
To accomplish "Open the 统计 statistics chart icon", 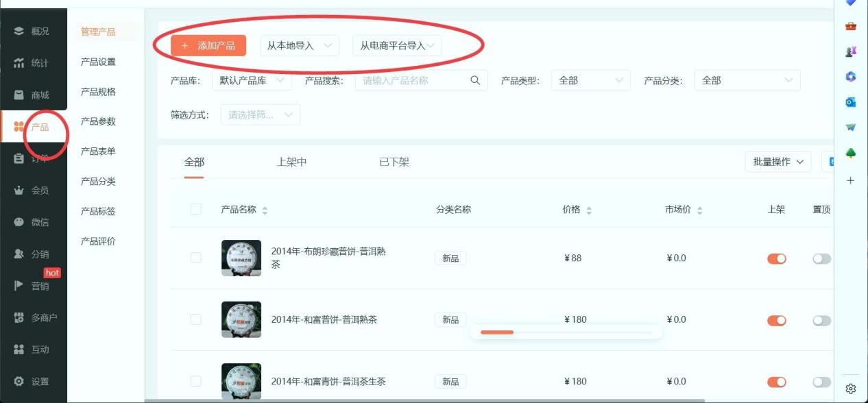I will 19,63.
